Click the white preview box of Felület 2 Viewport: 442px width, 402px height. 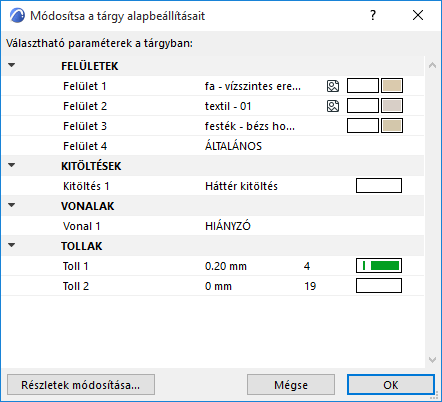[x=363, y=106]
